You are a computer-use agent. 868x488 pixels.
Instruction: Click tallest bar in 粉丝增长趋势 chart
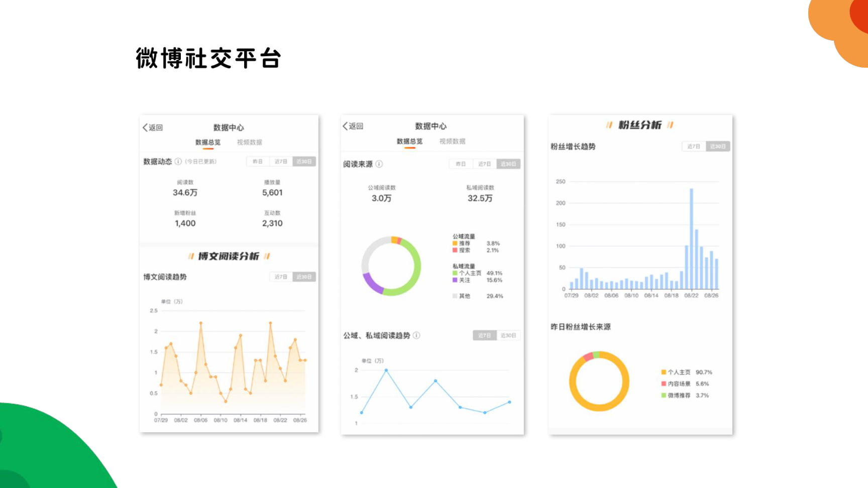pyautogui.click(x=692, y=239)
